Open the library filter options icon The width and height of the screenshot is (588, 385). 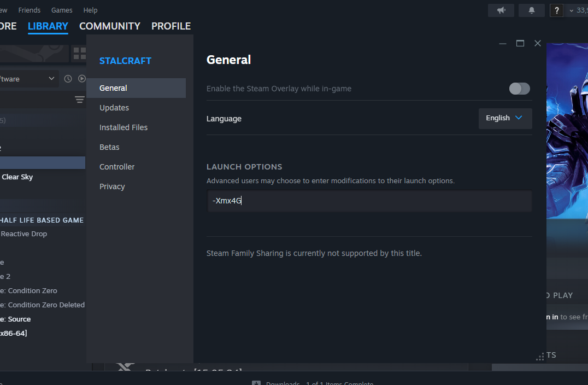pyautogui.click(x=79, y=100)
